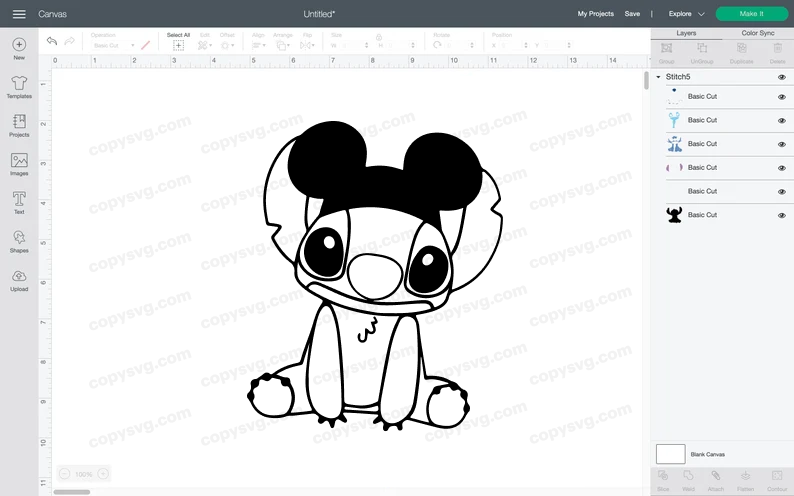This screenshot has width=794, height=496.
Task: Click the Position Y input field
Action: [556, 45]
